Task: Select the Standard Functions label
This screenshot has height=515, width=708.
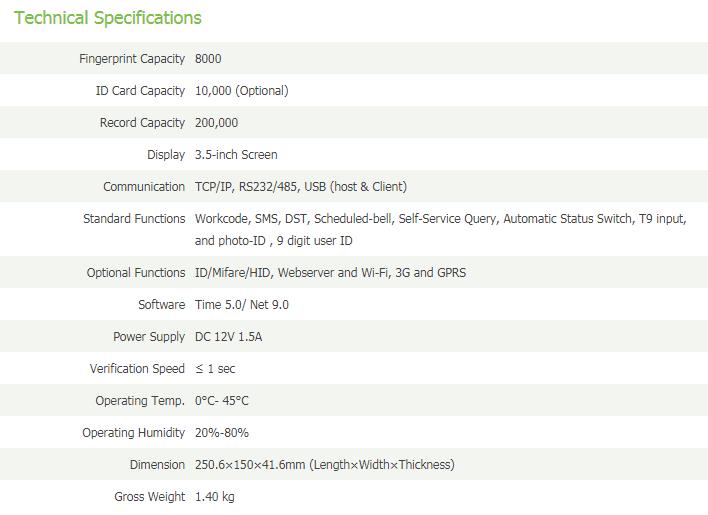Action: pyautogui.click(x=134, y=219)
